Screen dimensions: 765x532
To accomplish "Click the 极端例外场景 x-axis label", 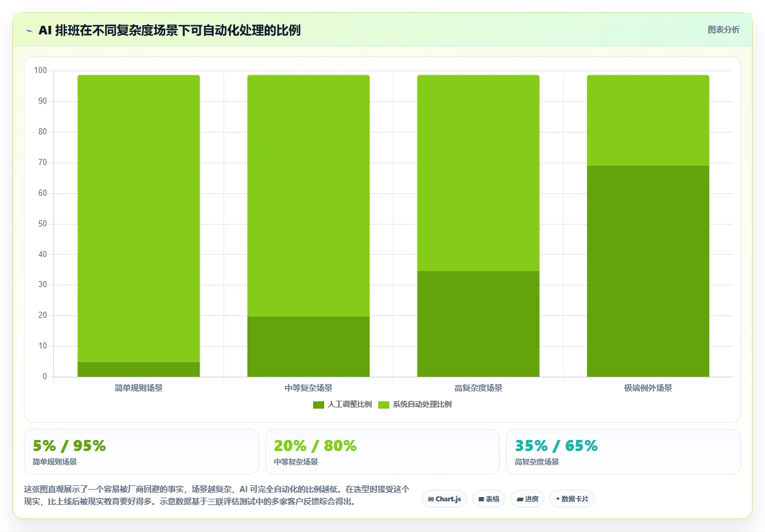I will (x=648, y=388).
